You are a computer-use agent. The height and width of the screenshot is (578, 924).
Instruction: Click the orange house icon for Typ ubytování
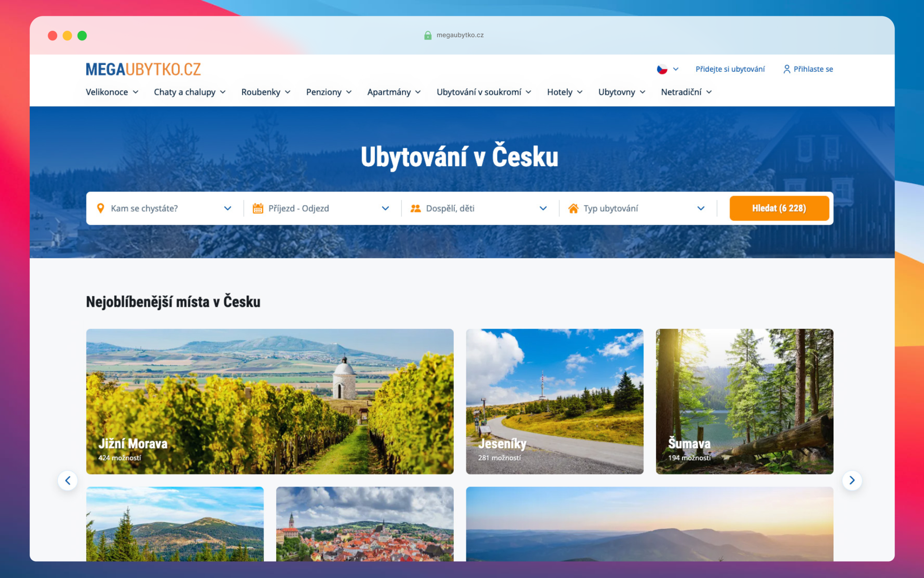tap(573, 208)
